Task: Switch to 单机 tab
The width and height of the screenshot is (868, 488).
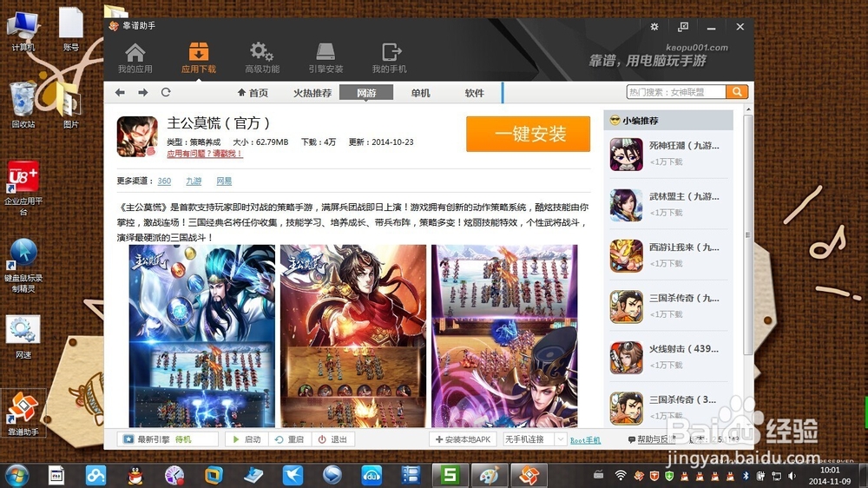Action: [x=421, y=93]
